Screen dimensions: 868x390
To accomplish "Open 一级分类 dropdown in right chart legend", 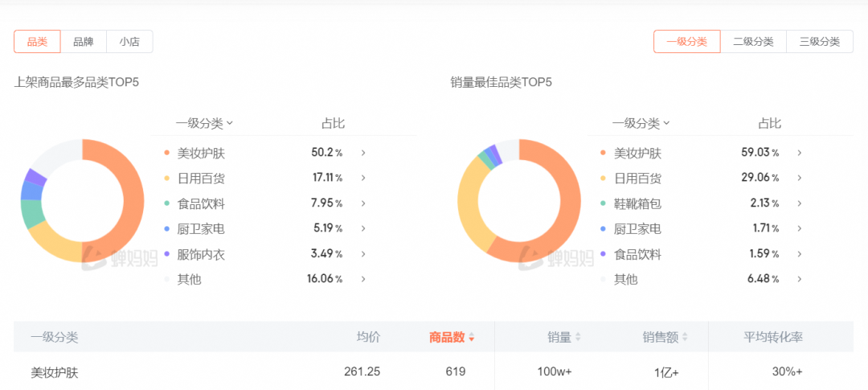I will 641,123.
